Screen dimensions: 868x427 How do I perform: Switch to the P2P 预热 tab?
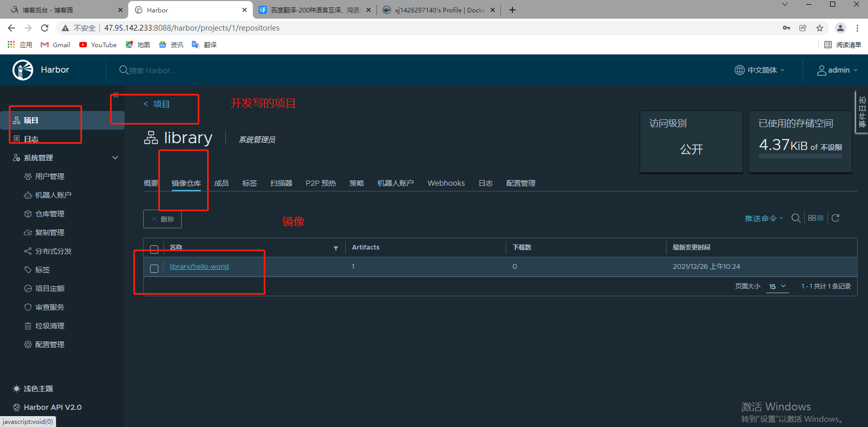click(321, 183)
